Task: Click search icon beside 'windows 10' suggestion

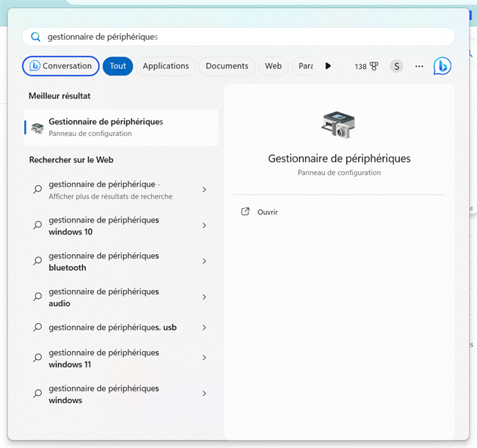Action: (37, 225)
